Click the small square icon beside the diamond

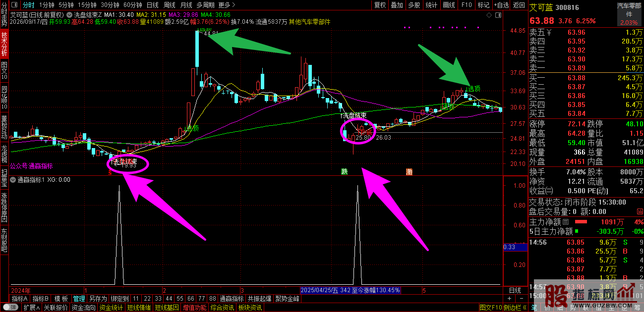coord(498,15)
